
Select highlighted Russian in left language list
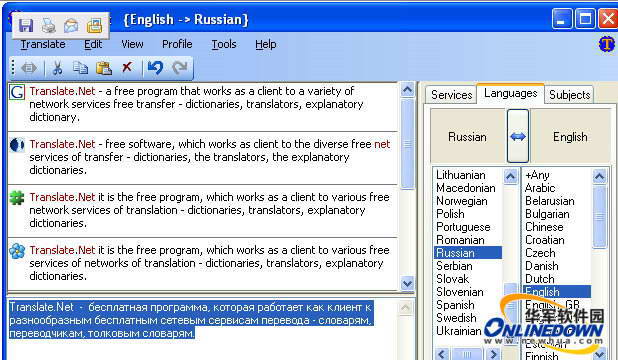coord(467,253)
